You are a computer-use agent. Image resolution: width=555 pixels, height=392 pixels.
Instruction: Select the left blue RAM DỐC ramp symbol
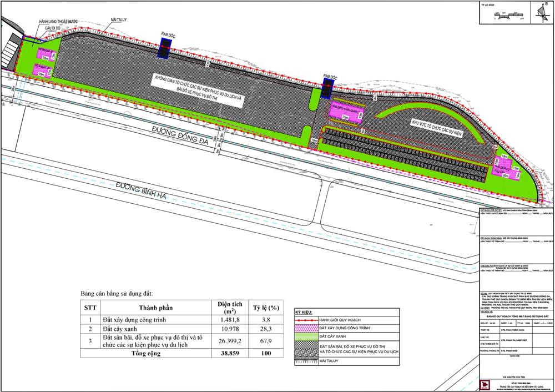pyautogui.click(x=165, y=48)
